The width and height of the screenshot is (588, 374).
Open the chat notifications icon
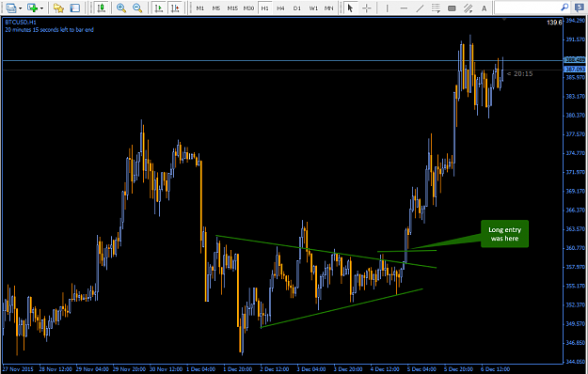[x=579, y=8]
